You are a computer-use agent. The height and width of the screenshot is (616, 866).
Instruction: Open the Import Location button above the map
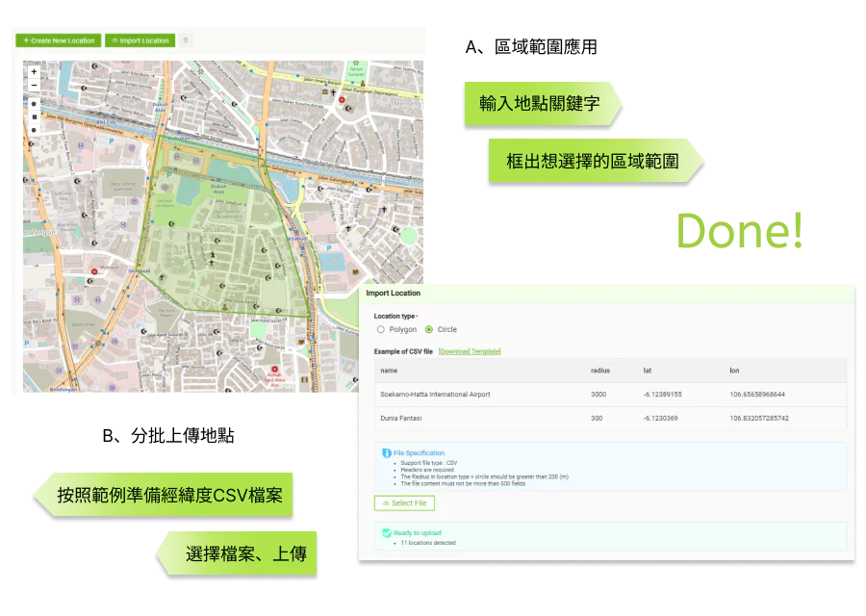tap(140, 40)
